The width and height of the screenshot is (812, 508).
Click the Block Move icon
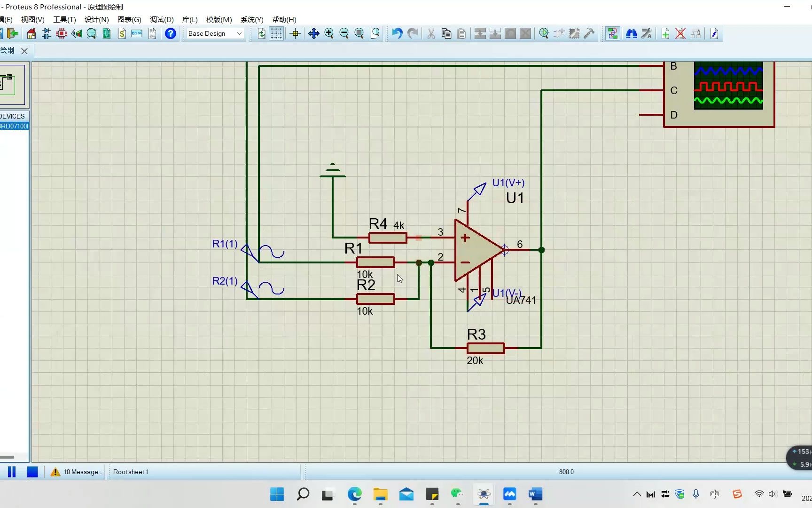495,33
